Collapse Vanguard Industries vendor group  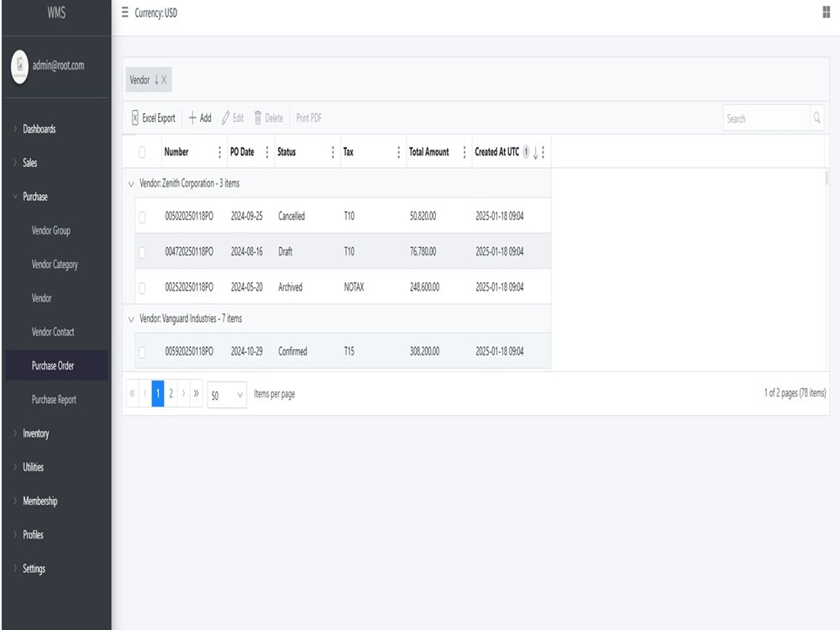click(131, 319)
